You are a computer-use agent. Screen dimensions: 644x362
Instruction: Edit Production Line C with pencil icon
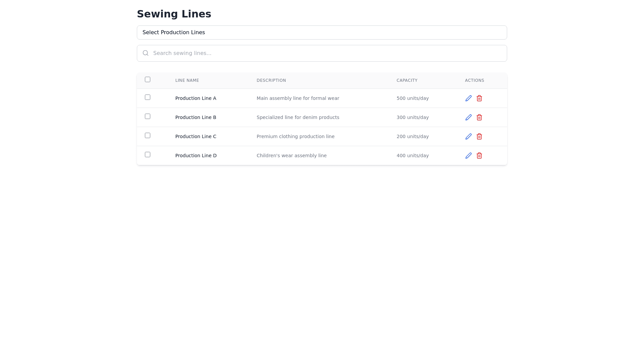(x=468, y=136)
